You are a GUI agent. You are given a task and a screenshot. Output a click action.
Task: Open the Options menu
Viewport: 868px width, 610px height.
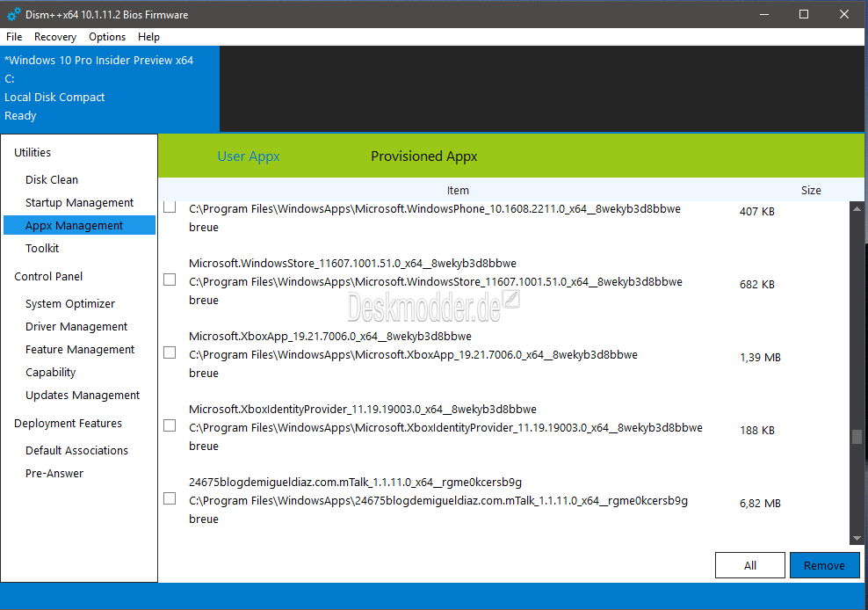click(x=107, y=37)
